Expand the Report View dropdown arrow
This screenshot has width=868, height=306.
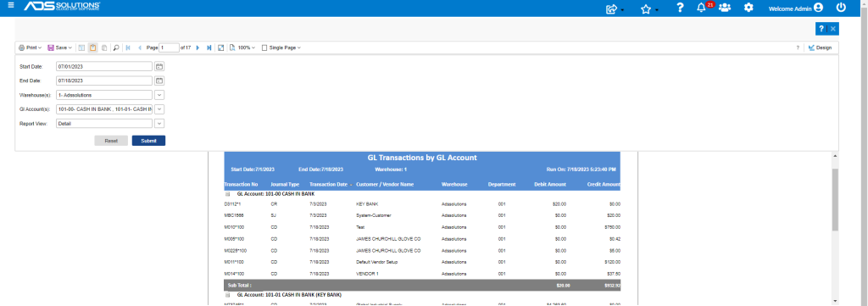click(x=159, y=124)
